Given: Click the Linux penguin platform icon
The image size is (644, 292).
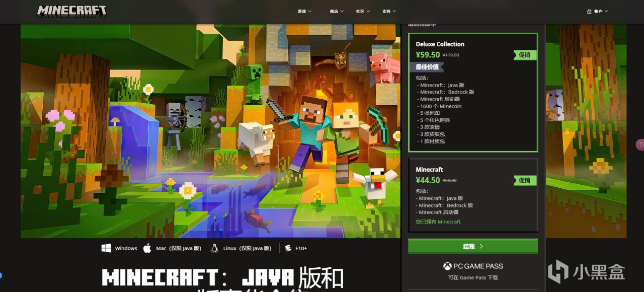Looking at the screenshot, I should 214,248.
